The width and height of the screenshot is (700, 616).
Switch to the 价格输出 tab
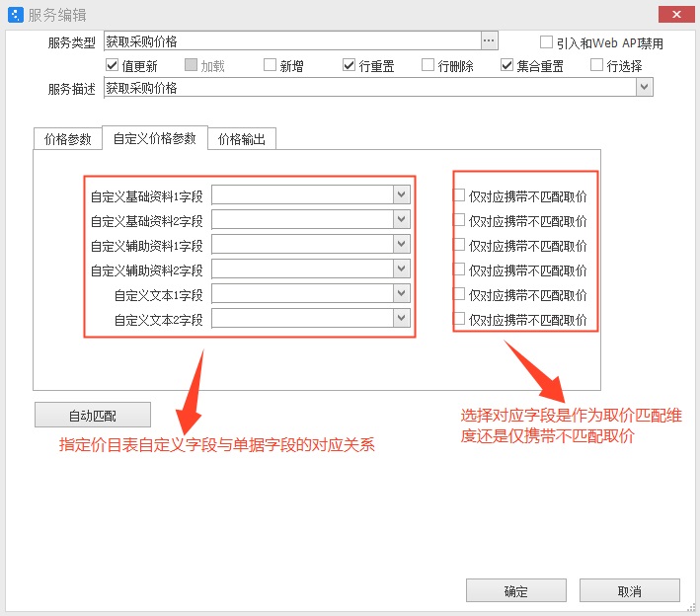pyautogui.click(x=242, y=139)
